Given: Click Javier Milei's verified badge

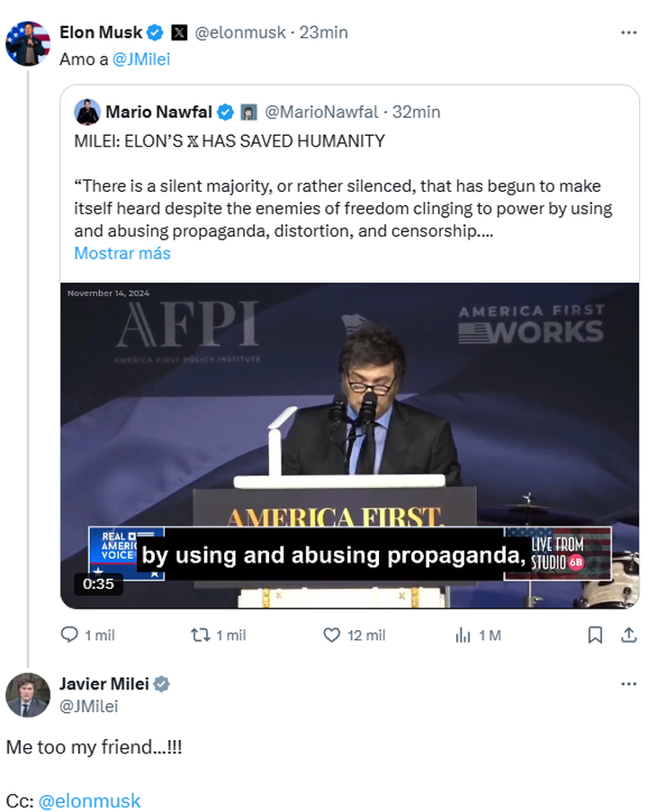Looking at the screenshot, I should pos(161,684).
